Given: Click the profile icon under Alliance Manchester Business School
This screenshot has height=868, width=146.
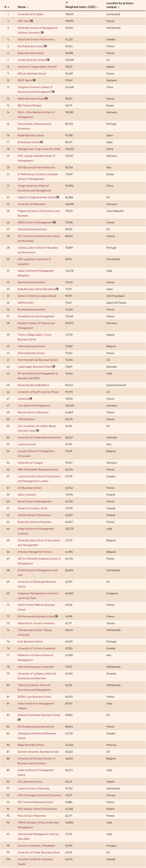Looking at the screenshot, I should [19, 719].
